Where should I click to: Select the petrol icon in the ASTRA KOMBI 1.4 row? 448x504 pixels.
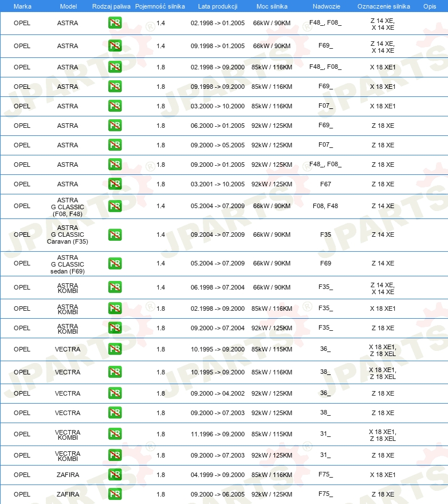click(115, 287)
